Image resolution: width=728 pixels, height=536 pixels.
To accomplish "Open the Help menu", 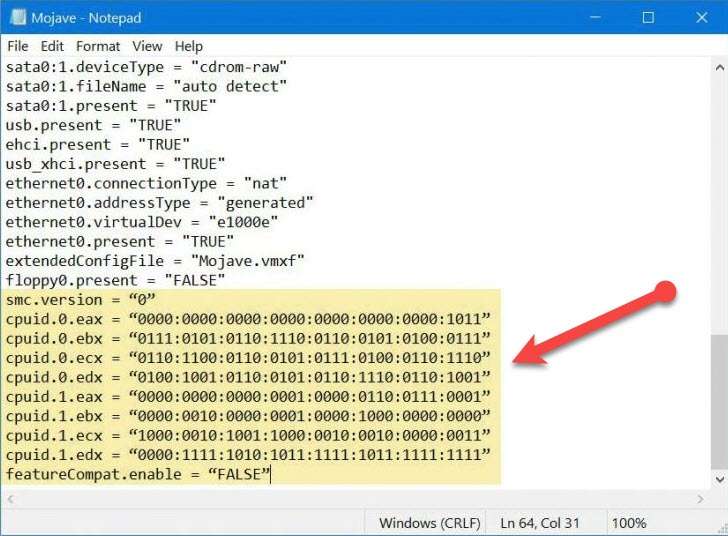I will click(x=188, y=46).
